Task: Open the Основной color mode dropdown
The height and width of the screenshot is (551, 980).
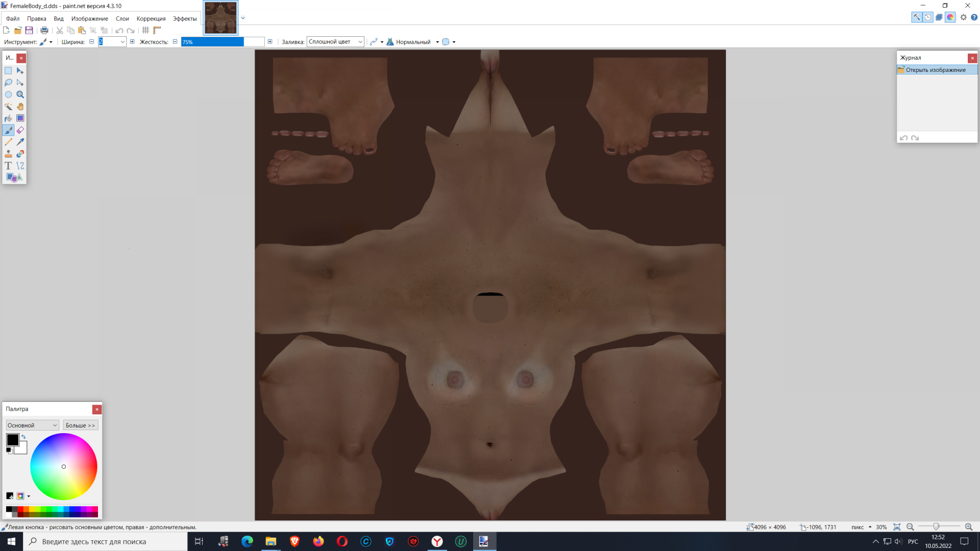Action: 32,425
